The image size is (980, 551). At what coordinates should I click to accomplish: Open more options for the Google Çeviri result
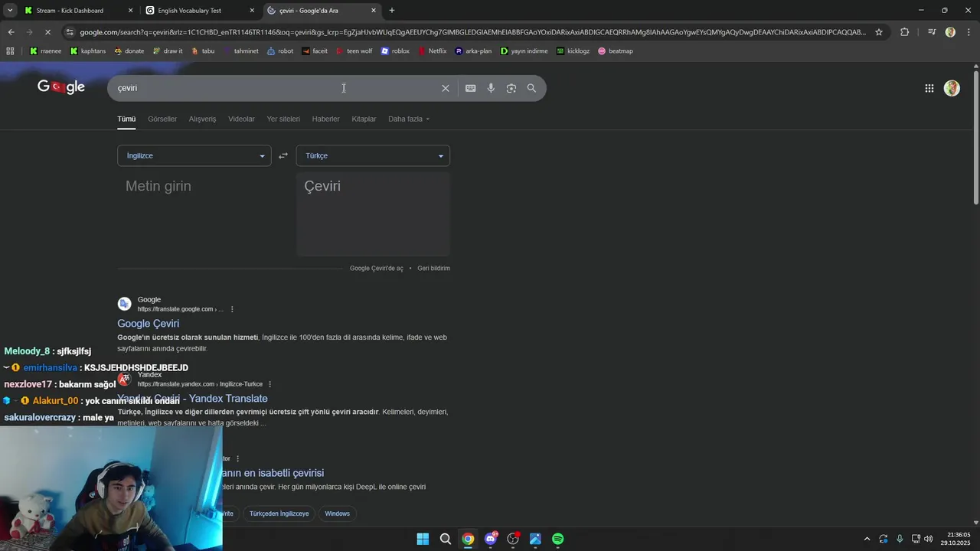tap(232, 309)
